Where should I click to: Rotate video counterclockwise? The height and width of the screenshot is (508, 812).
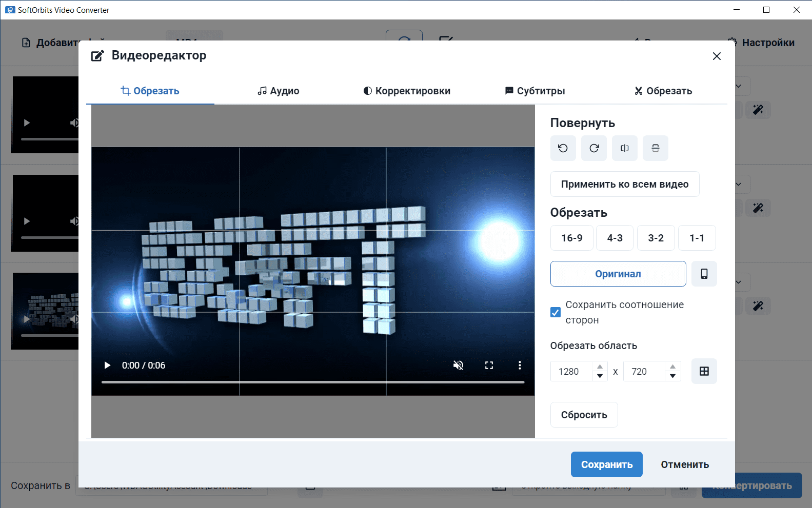563,148
